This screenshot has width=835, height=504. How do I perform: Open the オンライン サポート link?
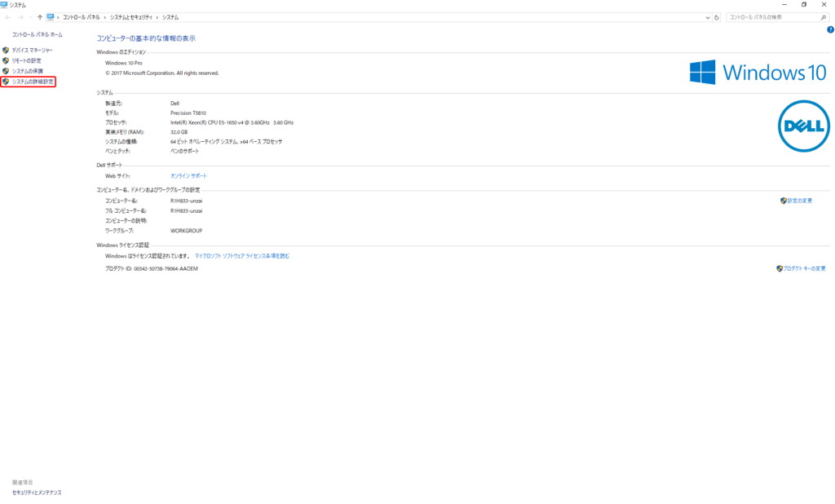(x=188, y=176)
